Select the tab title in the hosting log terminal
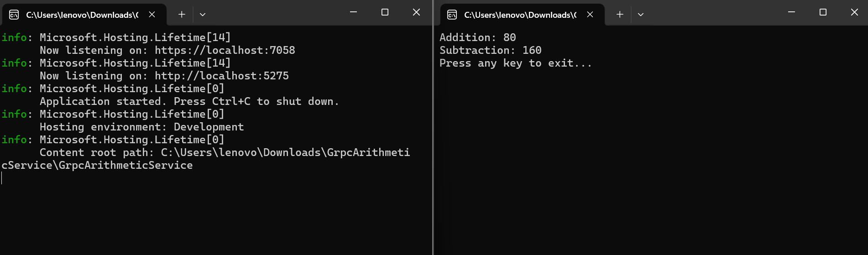 (x=82, y=15)
